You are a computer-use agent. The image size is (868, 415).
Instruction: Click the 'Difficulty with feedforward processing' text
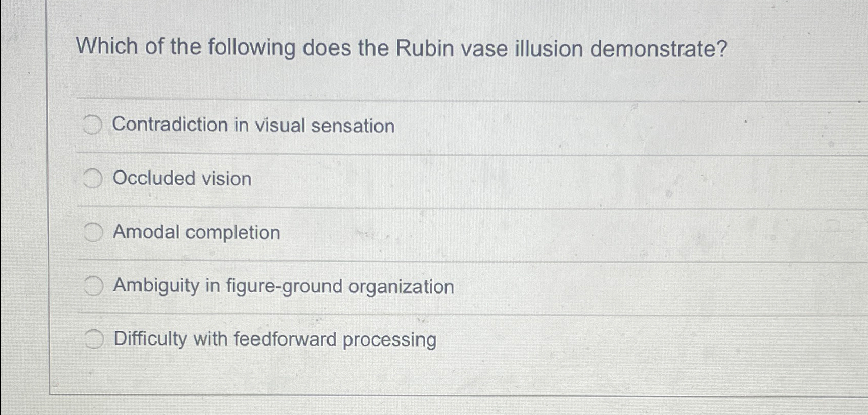click(x=274, y=339)
